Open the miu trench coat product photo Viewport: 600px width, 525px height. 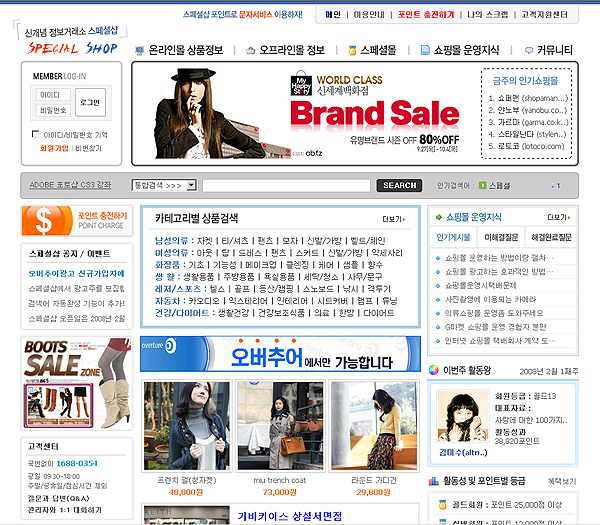click(x=280, y=426)
